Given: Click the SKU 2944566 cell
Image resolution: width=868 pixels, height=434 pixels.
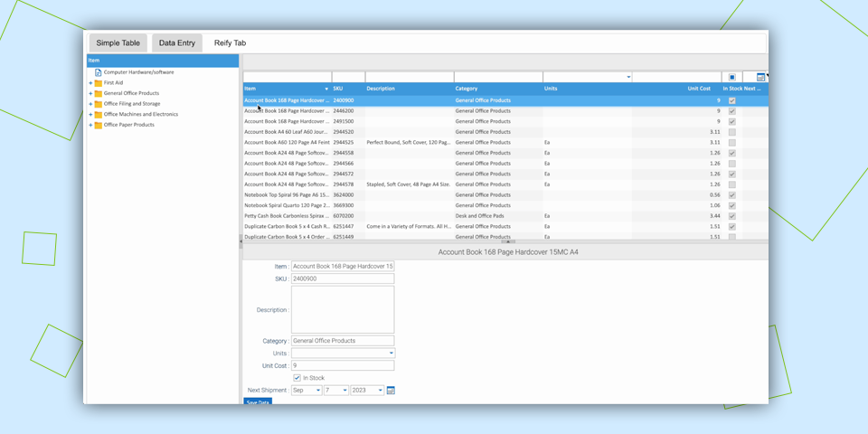Looking at the screenshot, I should [348, 164].
